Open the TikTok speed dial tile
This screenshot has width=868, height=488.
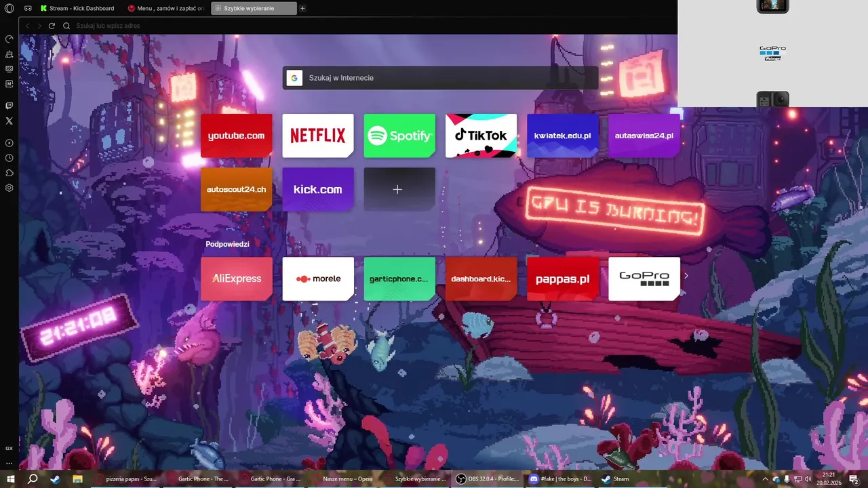[x=481, y=136]
